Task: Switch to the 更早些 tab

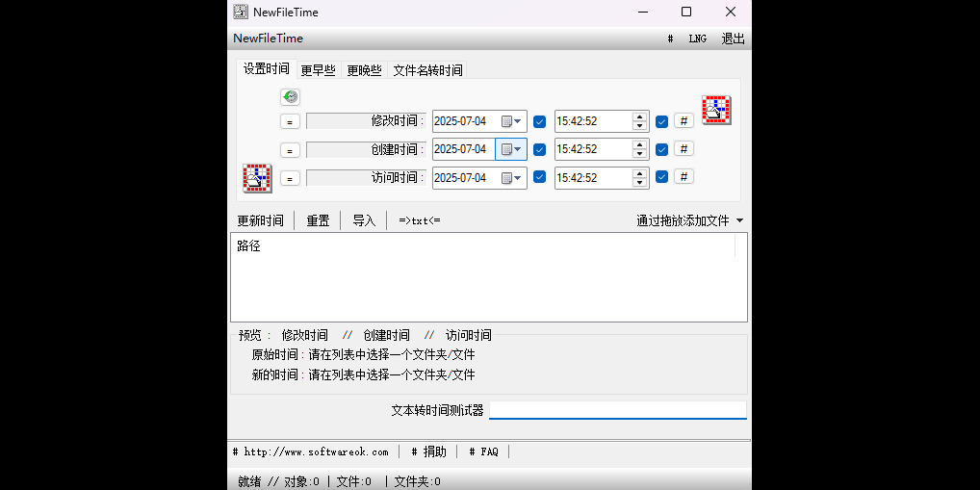Action: [318, 70]
